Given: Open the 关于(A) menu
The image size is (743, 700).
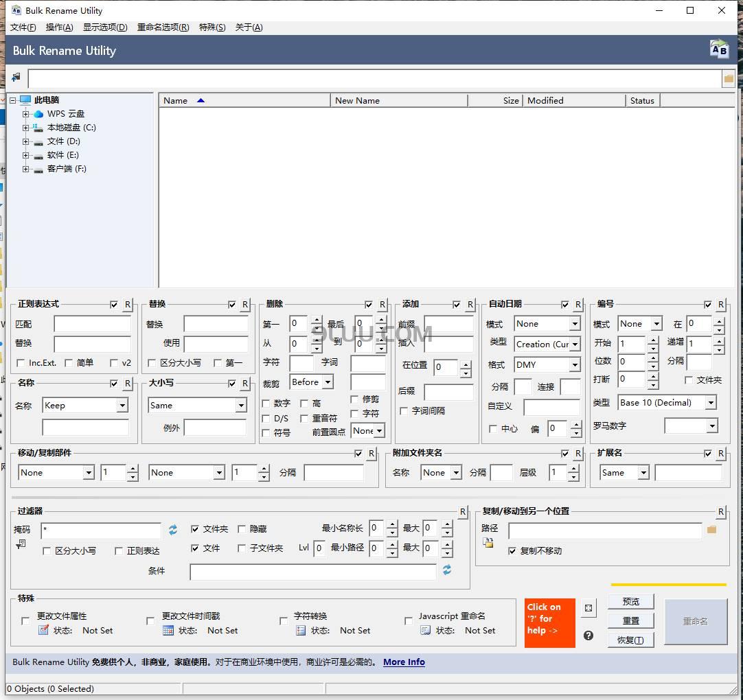Looking at the screenshot, I should pyautogui.click(x=249, y=27).
